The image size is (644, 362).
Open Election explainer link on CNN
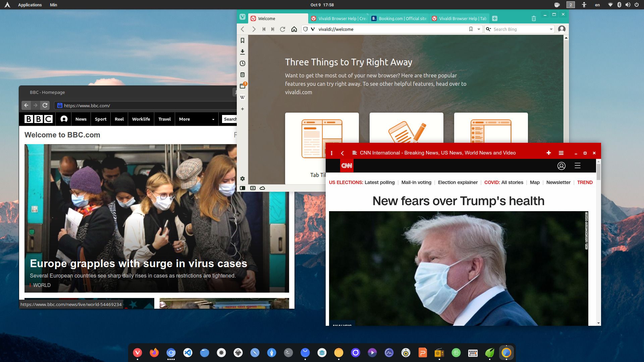click(458, 182)
